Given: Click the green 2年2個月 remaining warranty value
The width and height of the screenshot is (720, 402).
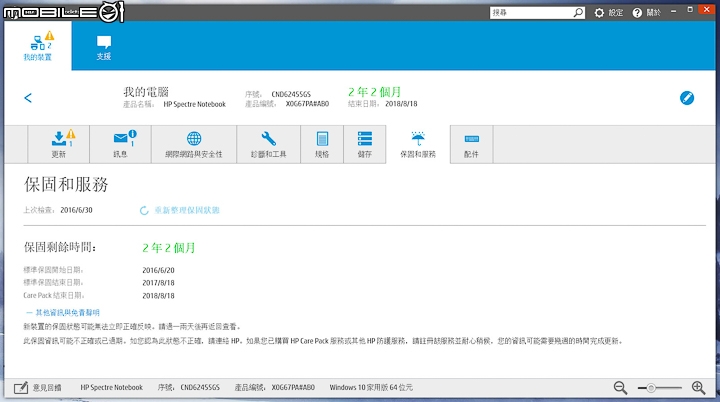Looking at the screenshot, I should 169,248.
